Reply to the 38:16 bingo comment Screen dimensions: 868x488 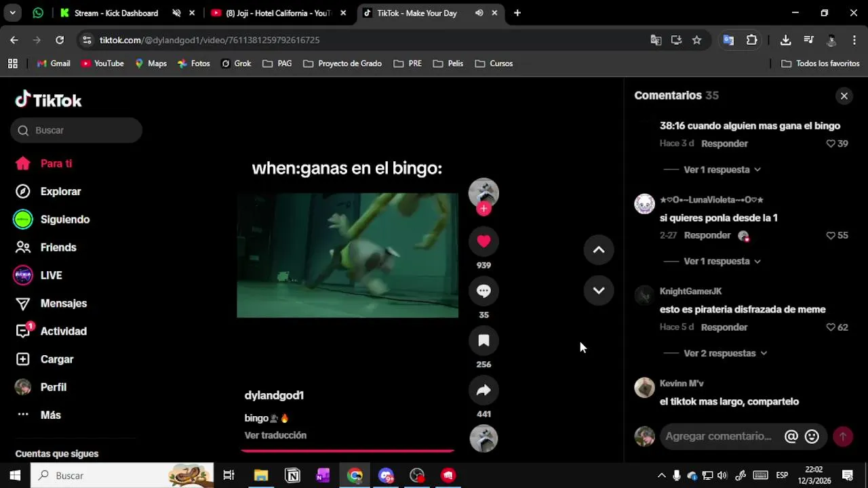(724, 144)
